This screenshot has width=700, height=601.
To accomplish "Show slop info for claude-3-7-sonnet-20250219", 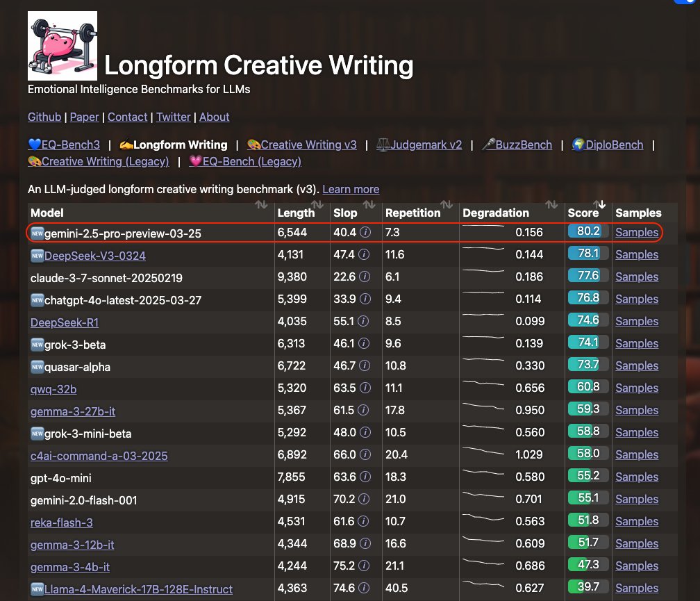I will pyautogui.click(x=365, y=277).
